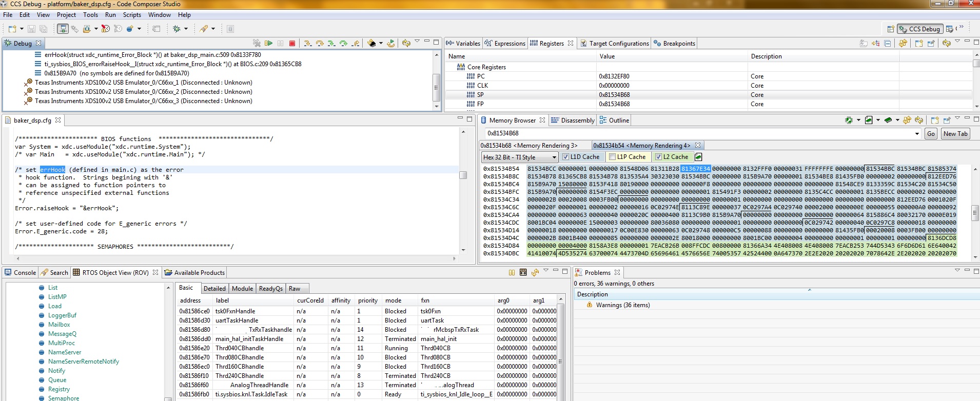Click the ROV refresh icon in RTOS view

click(x=535, y=272)
